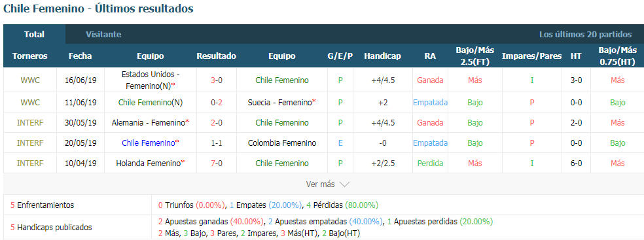The height and width of the screenshot is (240, 644).
Task: Click the blue Chile Femenino home team link
Action: point(149,143)
